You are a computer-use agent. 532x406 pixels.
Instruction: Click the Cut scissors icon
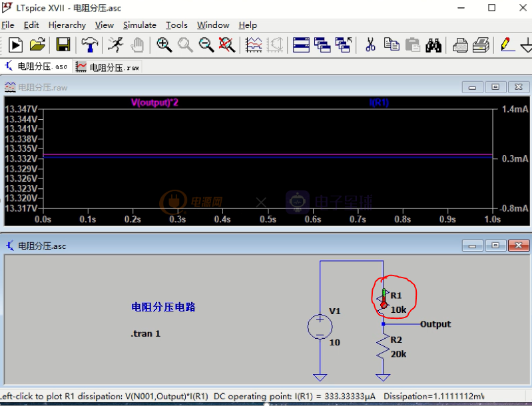(x=370, y=45)
